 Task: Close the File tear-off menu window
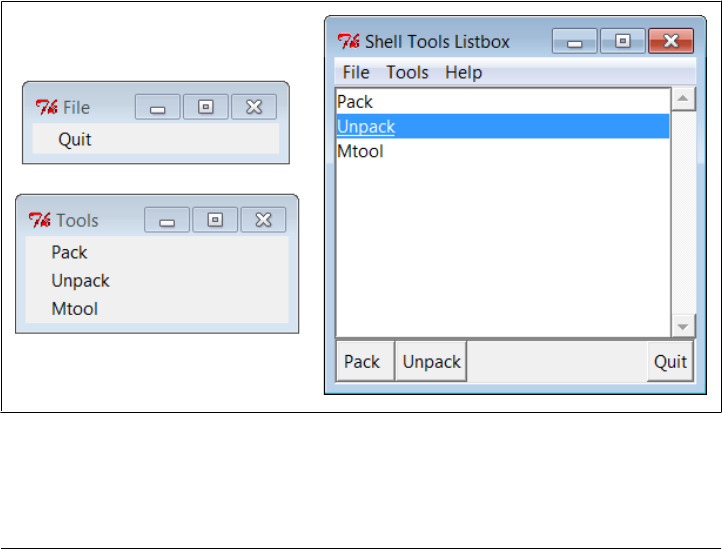point(254,107)
